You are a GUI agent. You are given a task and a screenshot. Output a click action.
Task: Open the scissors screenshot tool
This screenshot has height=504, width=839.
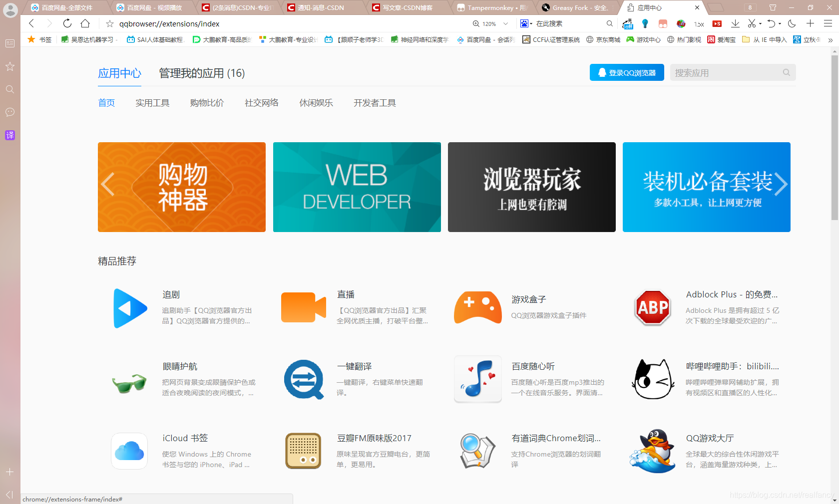pyautogui.click(x=752, y=23)
